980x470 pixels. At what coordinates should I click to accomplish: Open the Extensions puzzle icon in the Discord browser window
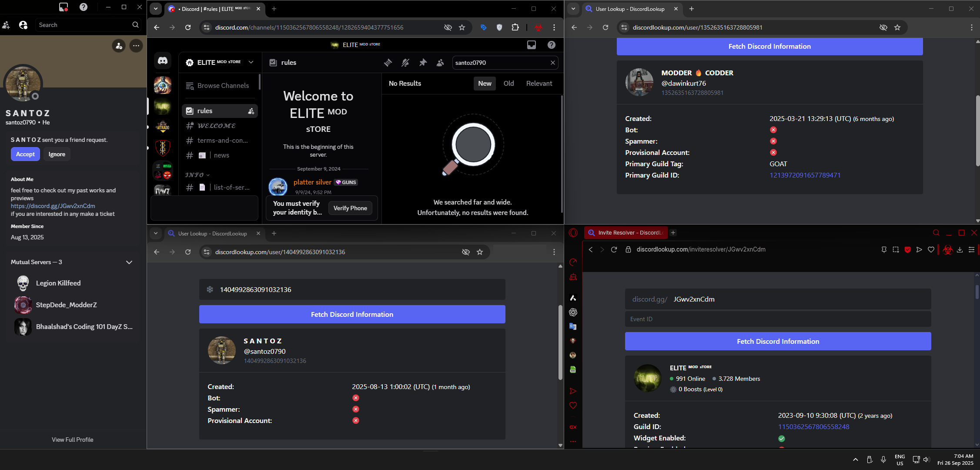click(515, 27)
